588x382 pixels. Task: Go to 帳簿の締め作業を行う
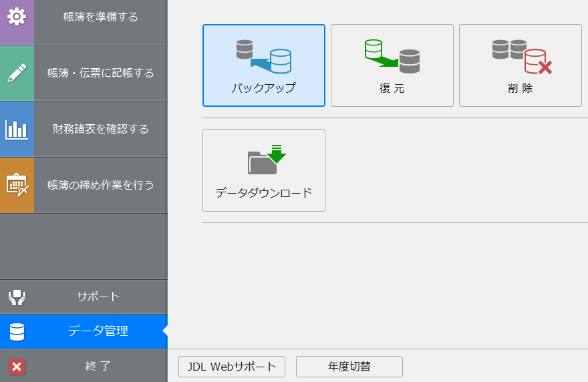click(x=100, y=185)
